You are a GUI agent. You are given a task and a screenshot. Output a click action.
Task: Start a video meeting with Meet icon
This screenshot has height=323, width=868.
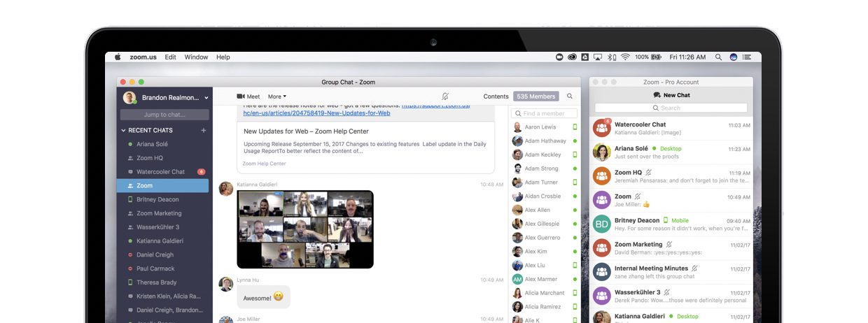click(x=241, y=96)
